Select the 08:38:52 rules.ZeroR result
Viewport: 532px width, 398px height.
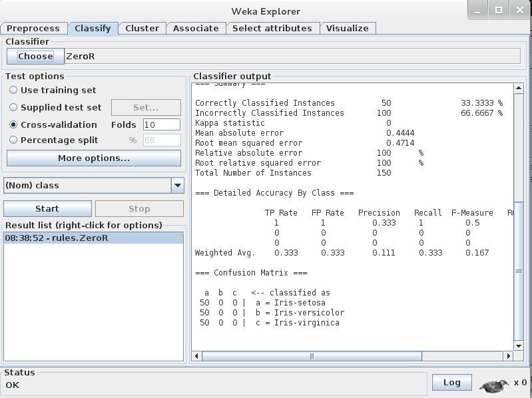(x=93, y=238)
